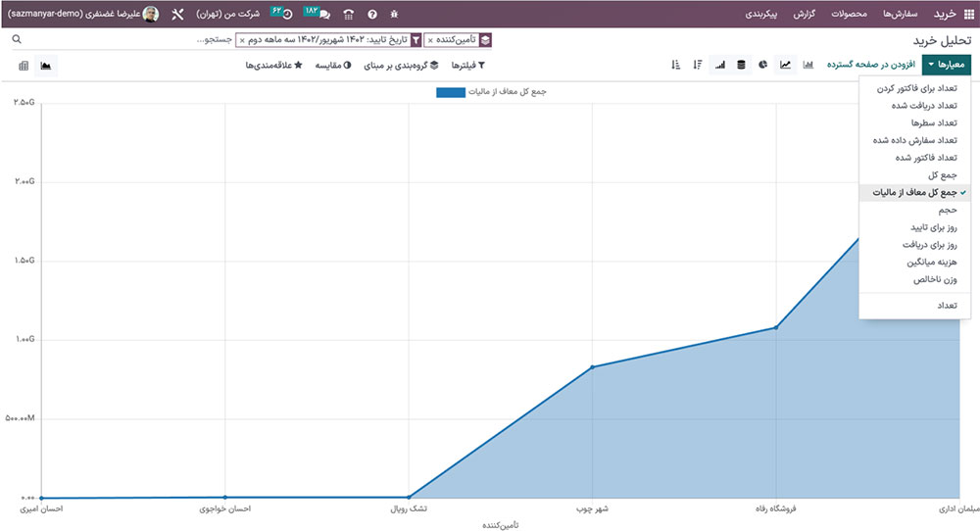The height and width of the screenshot is (531, 980).
Task: Switch to pie chart view
Action: tap(762, 65)
